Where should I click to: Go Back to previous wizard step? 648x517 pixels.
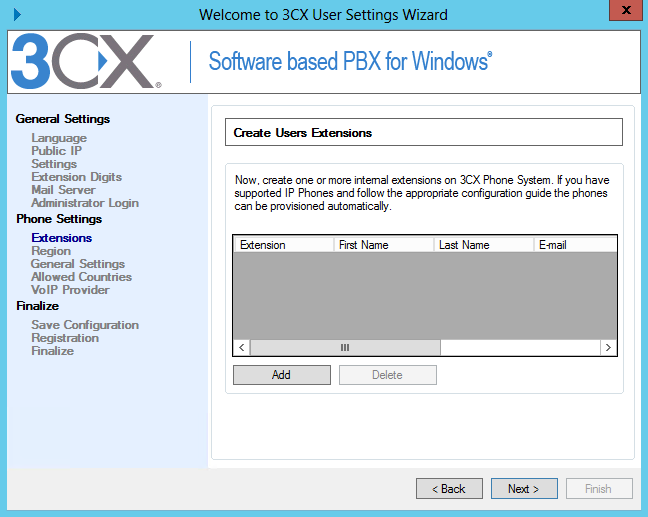[x=449, y=488]
